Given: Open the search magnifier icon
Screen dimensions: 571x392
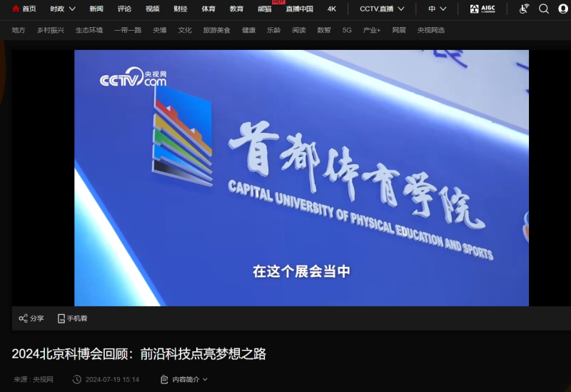Looking at the screenshot, I should point(544,9).
